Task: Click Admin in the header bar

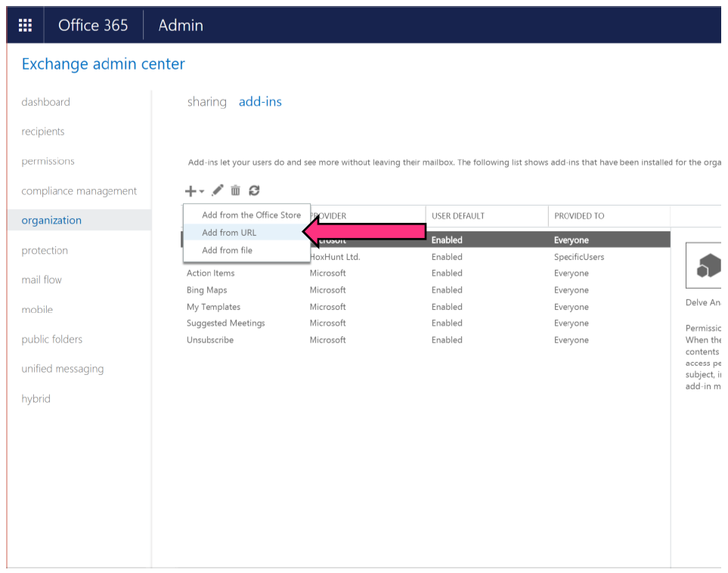Action: click(181, 25)
